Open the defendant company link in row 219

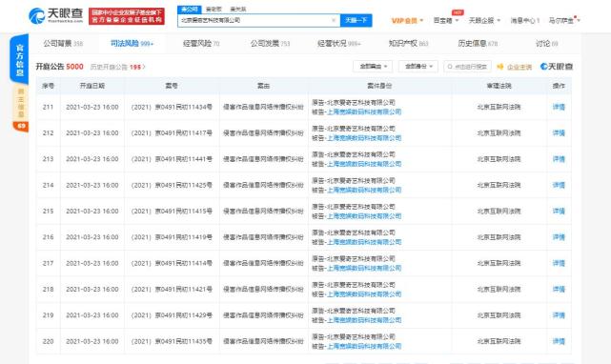point(364,320)
